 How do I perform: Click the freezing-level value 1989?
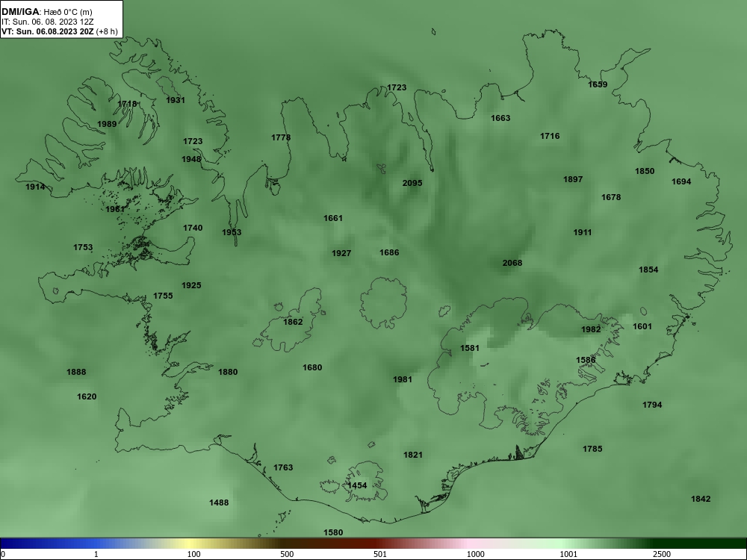(107, 124)
